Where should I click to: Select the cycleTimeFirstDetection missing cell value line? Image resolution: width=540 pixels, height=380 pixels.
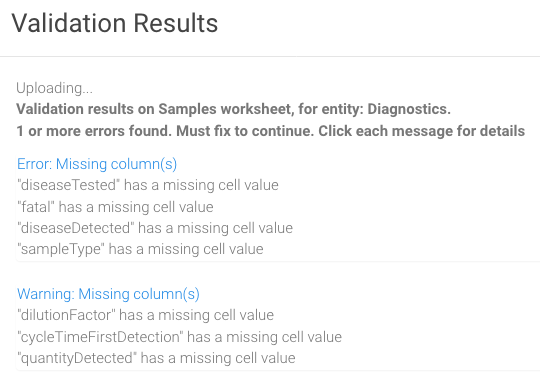tap(179, 337)
